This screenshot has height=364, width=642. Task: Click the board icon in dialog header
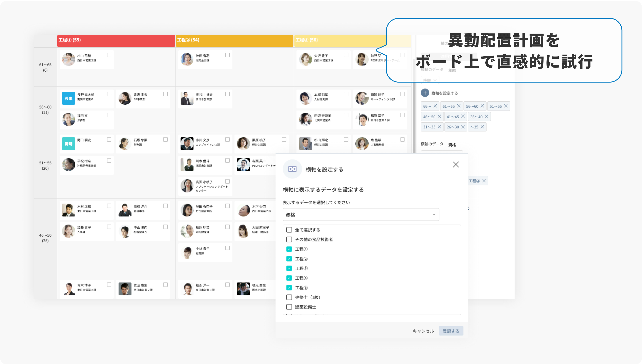pyautogui.click(x=292, y=169)
